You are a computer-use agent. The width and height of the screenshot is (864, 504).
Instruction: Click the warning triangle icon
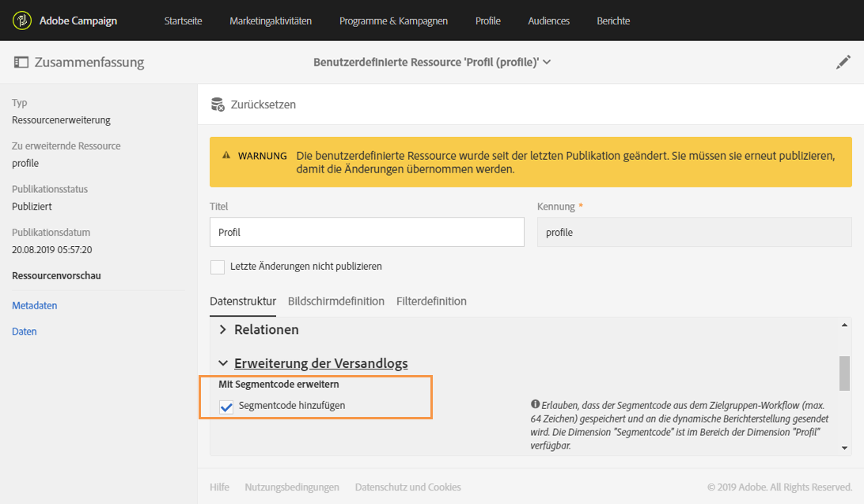pos(226,156)
